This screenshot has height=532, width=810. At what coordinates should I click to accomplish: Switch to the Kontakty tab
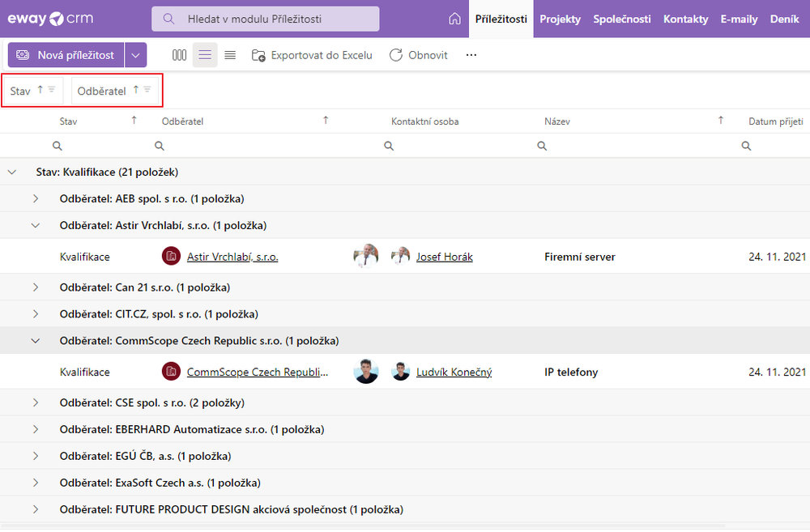tap(685, 19)
